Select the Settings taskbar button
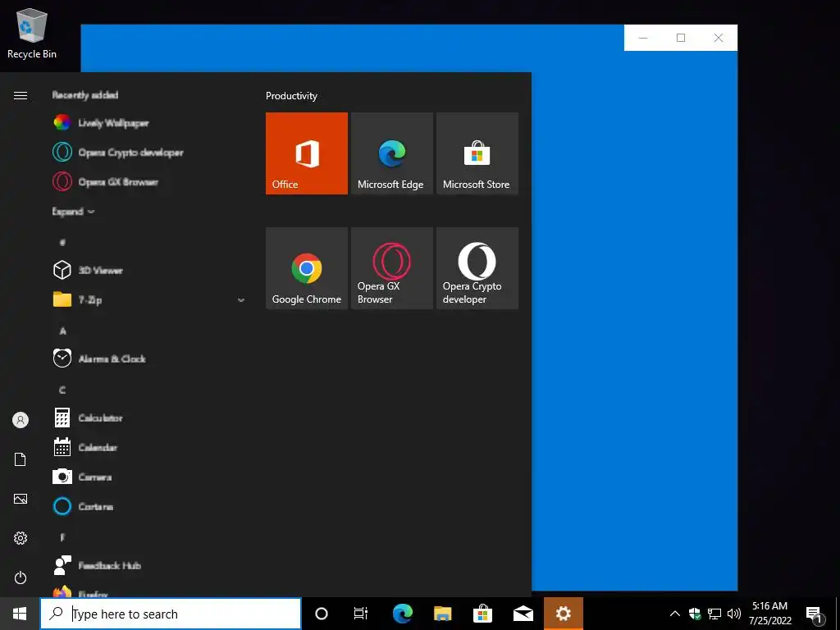840x630 pixels. (563, 614)
